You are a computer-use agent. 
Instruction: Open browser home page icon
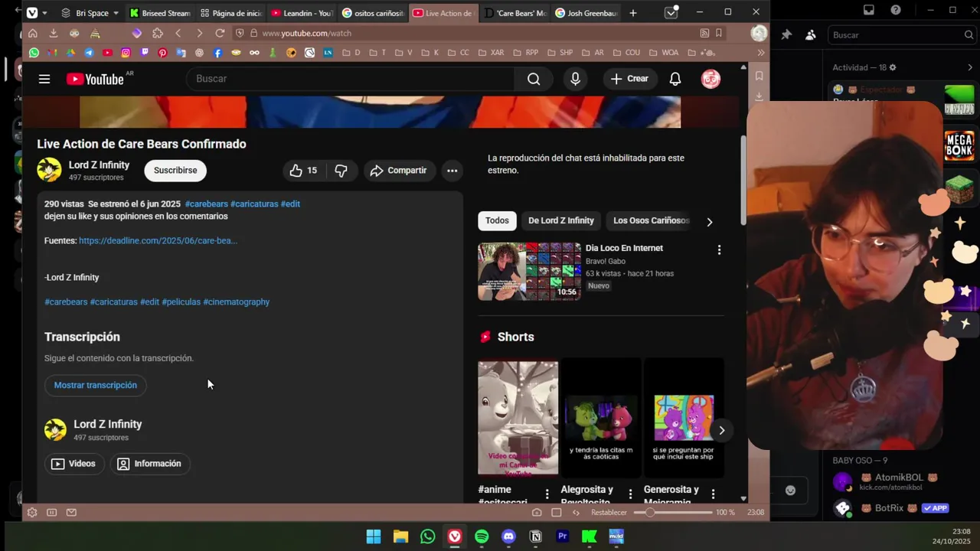(x=32, y=34)
